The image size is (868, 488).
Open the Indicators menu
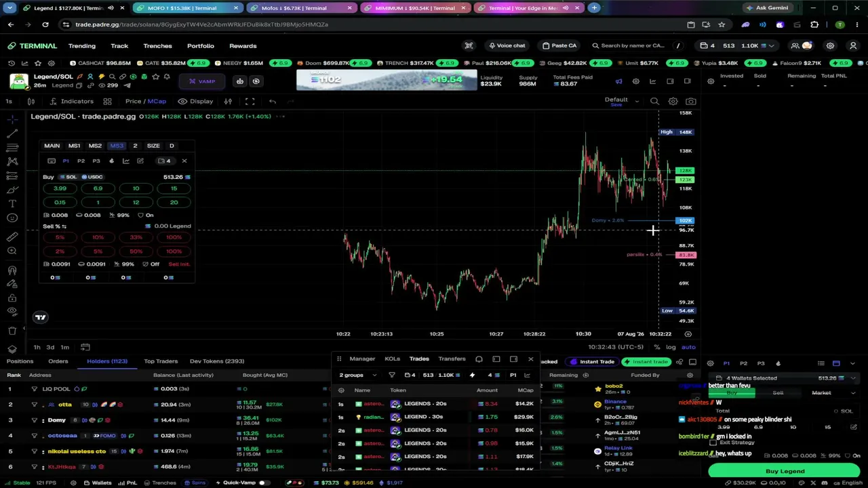(x=72, y=101)
